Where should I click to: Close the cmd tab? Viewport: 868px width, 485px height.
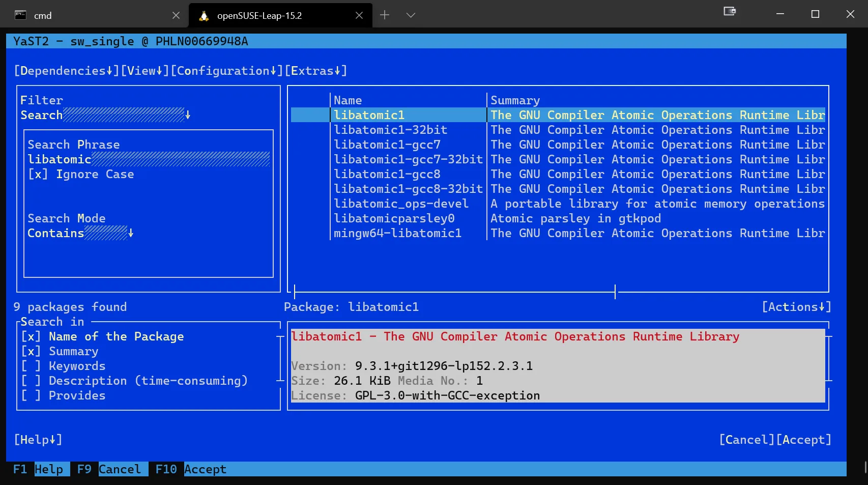point(176,15)
